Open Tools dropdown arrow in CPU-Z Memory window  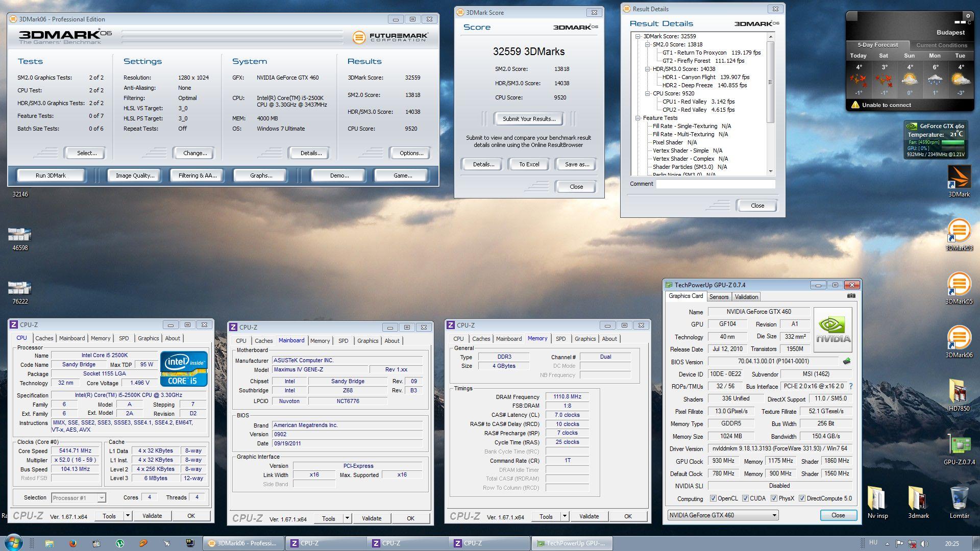(565, 516)
